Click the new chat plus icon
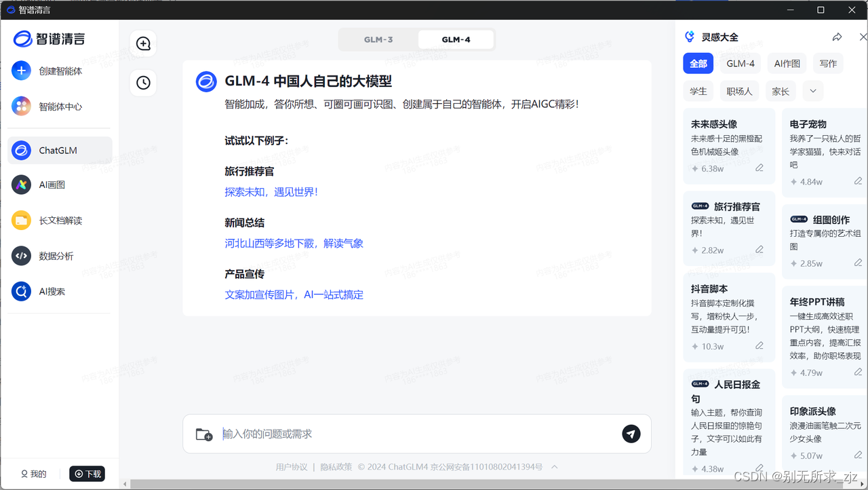The height and width of the screenshot is (490, 868). [143, 43]
